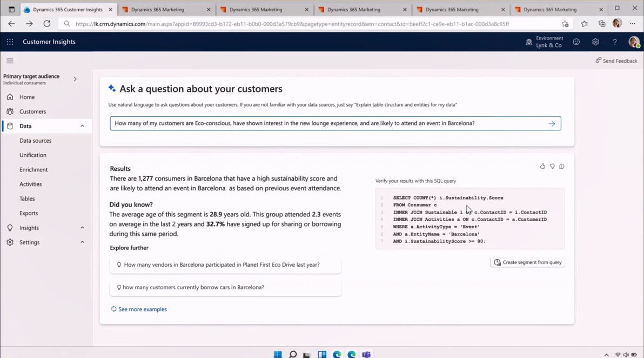Open the Windows Start button
644x358 pixels.
coord(278,354)
